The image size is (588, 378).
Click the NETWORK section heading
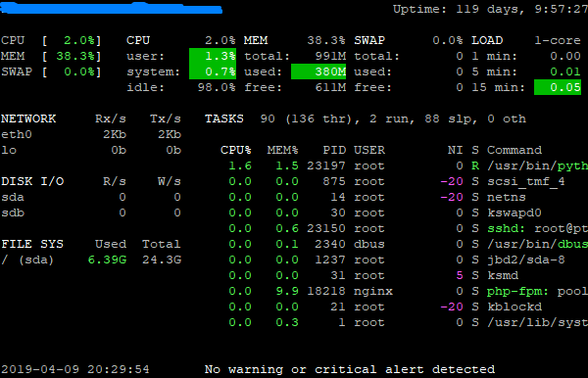click(x=28, y=118)
